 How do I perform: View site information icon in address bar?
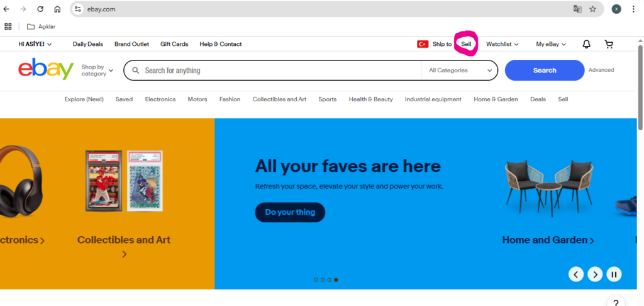point(78,9)
